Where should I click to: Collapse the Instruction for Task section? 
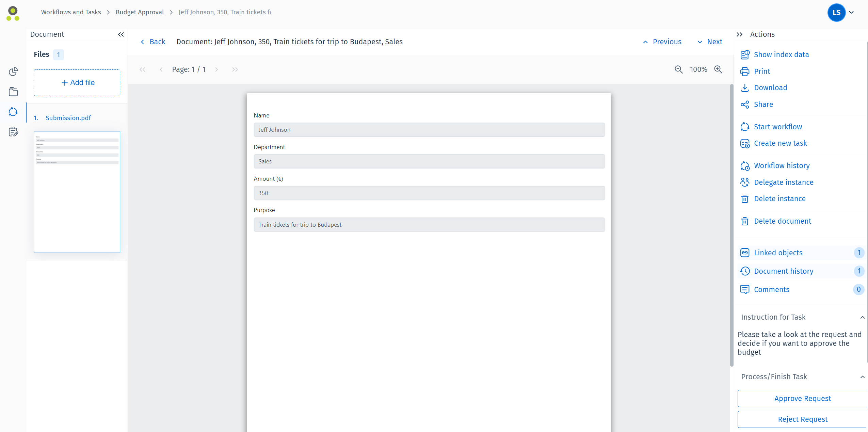tap(862, 317)
